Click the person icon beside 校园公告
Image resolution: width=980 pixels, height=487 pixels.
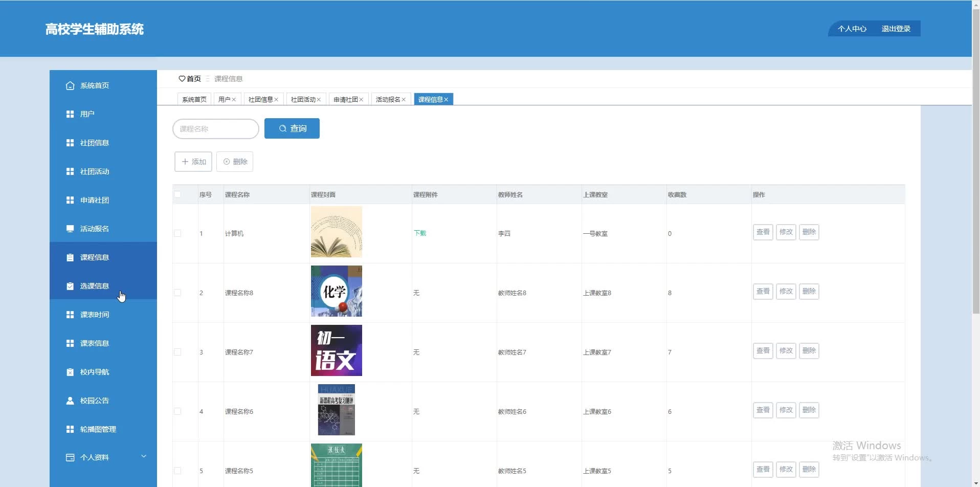click(x=70, y=401)
